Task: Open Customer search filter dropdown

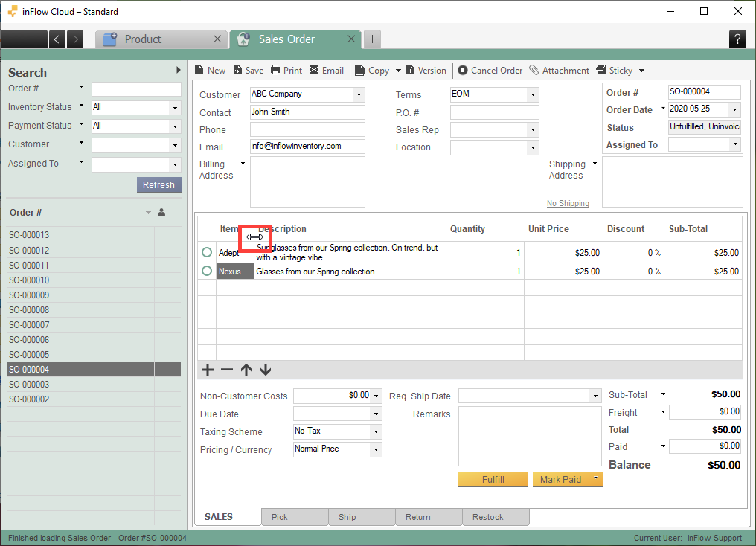Action: click(x=176, y=146)
